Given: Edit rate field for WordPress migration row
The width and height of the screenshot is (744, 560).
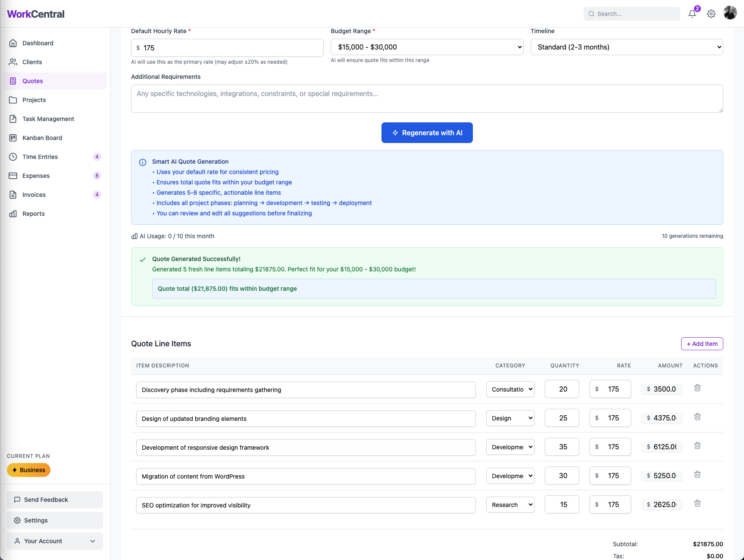Looking at the screenshot, I should (610, 476).
